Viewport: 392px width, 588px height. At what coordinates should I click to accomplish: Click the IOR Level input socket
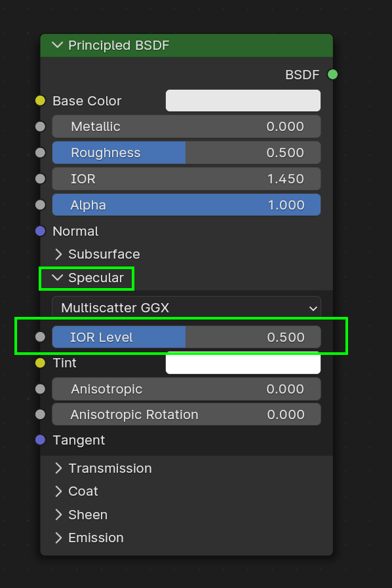[41, 337]
